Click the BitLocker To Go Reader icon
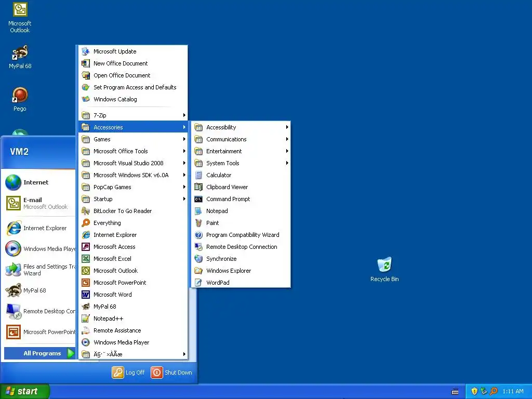This screenshot has width=532, height=399. click(x=86, y=211)
